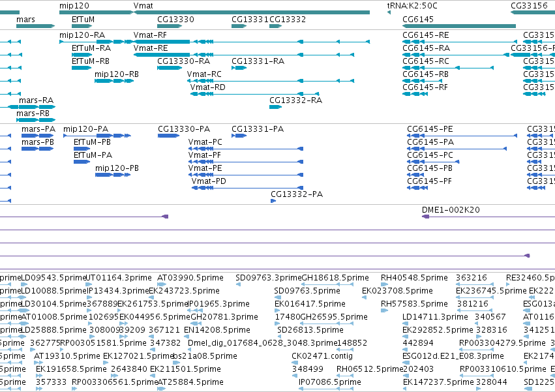555x392 pixels.
Task: Click the mip120-PA protein label
Action: 85,129
